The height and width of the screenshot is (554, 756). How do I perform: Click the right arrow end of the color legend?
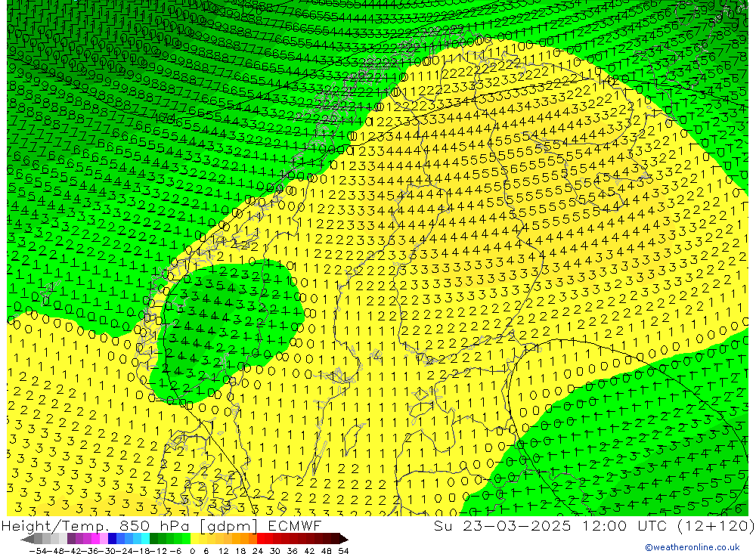click(342, 539)
